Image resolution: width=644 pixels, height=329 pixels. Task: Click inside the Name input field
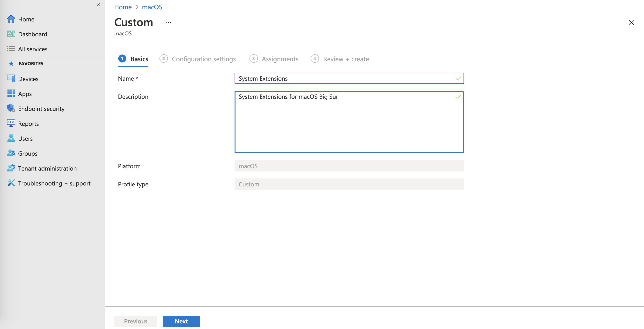click(349, 78)
